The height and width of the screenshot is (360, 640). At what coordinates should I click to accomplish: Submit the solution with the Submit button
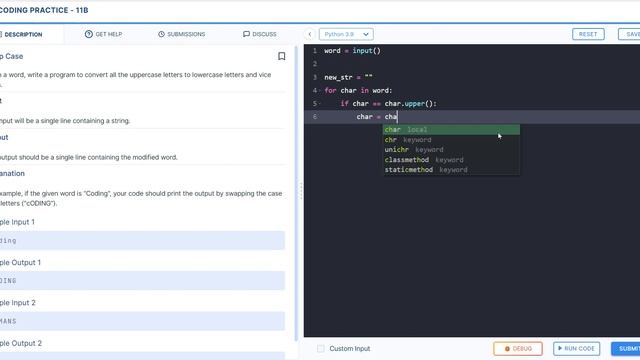coord(626,349)
